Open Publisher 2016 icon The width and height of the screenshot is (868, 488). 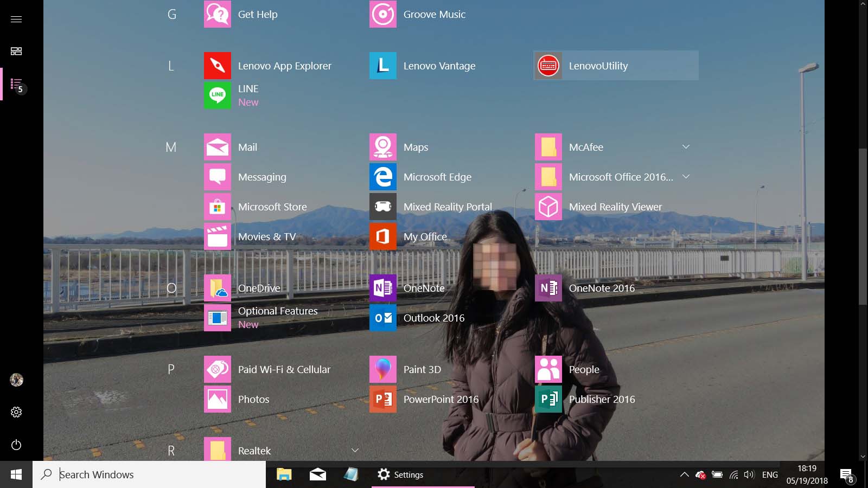coord(548,399)
